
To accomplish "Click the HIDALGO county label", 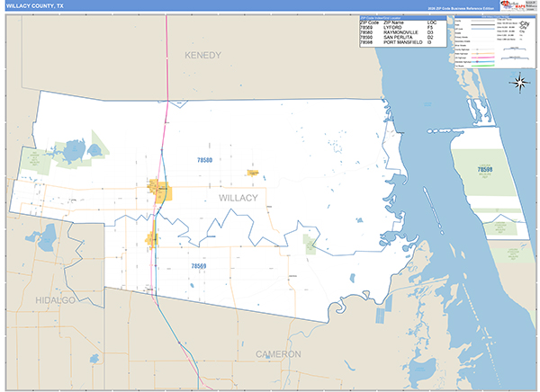I will click(x=55, y=300).
